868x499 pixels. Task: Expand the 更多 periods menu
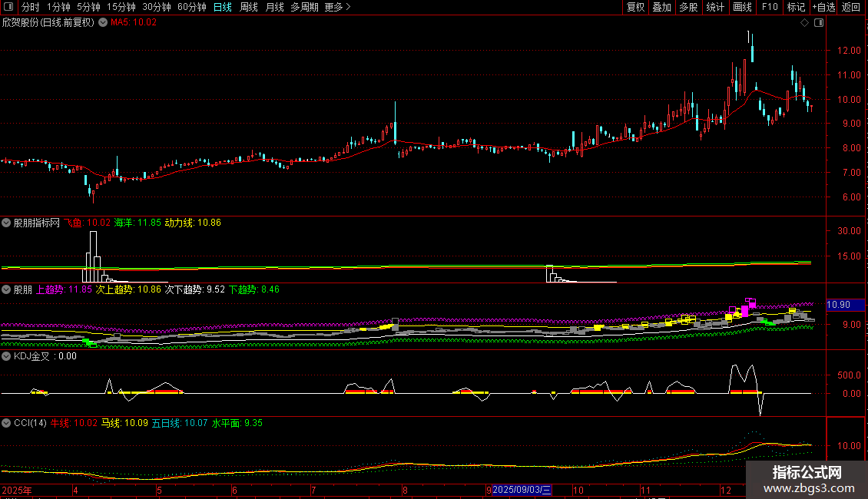[337, 7]
